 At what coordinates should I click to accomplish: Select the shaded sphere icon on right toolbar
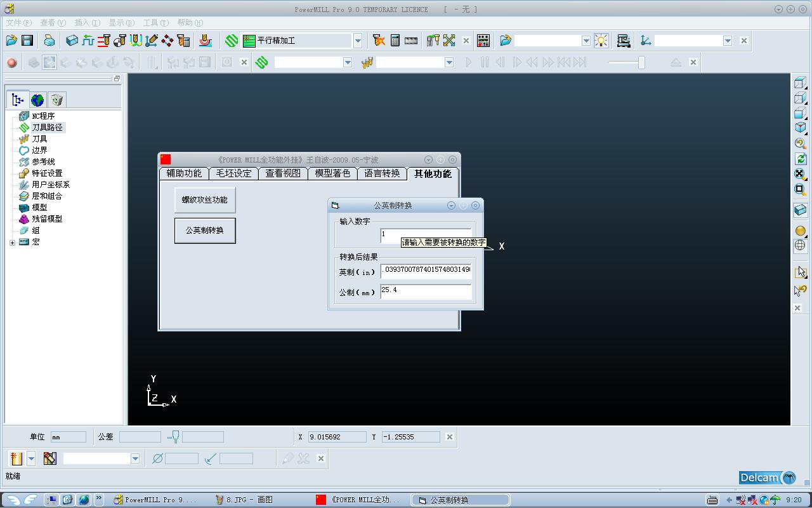pyautogui.click(x=800, y=231)
